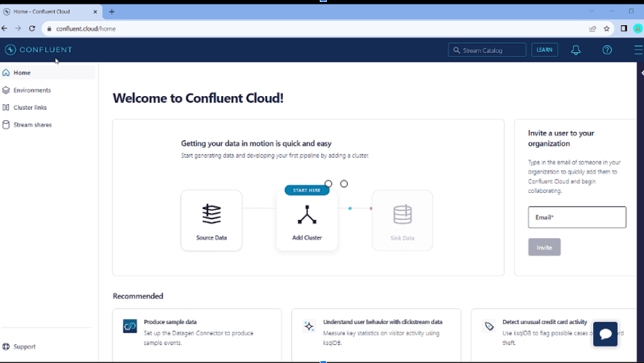The image size is (644, 363).
Task: Click the help question mark icon
Action: point(606,49)
